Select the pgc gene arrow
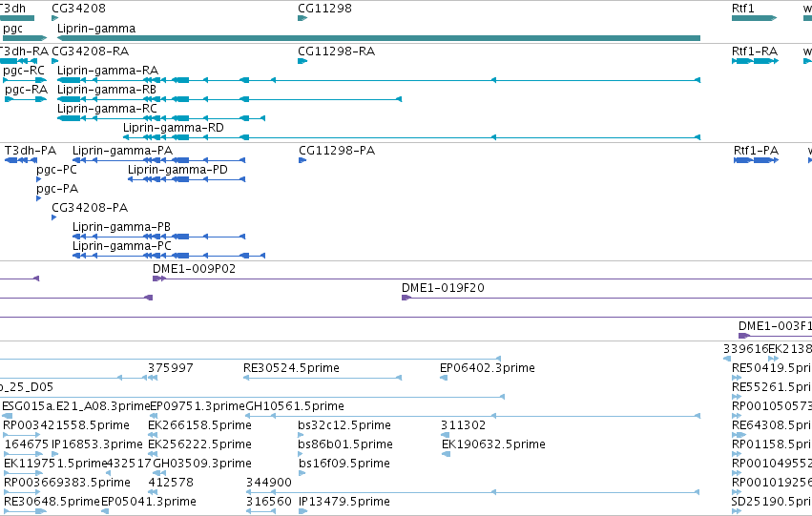The image size is (812, 516). tap(25, 38)
